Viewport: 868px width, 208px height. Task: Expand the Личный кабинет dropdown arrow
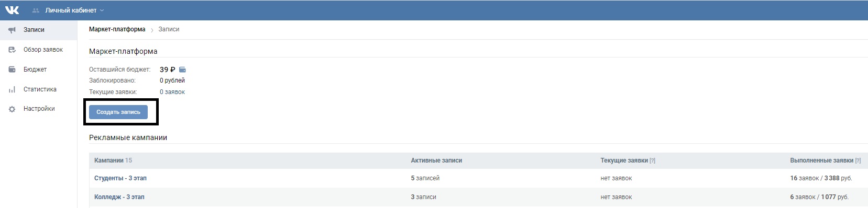click(x=102, y=10)
